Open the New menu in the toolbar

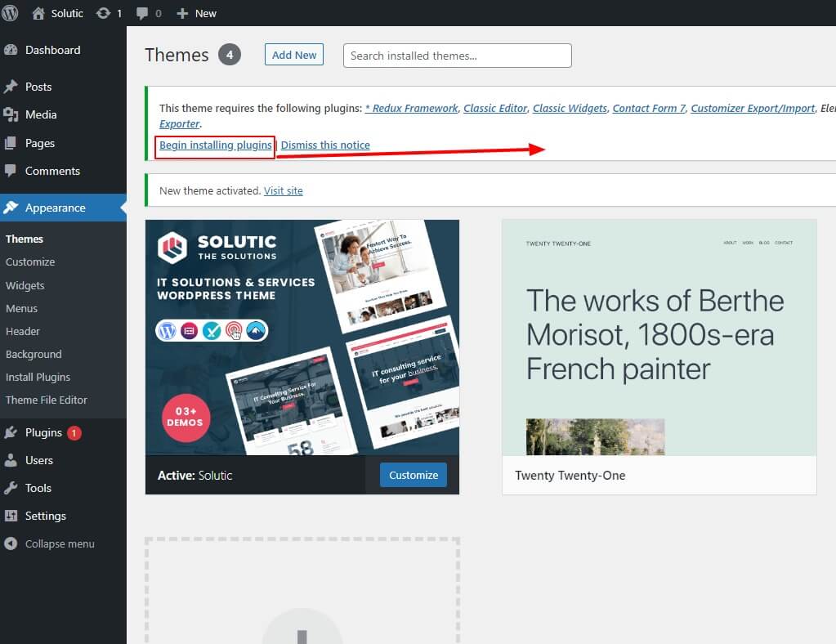pos(196,13)
